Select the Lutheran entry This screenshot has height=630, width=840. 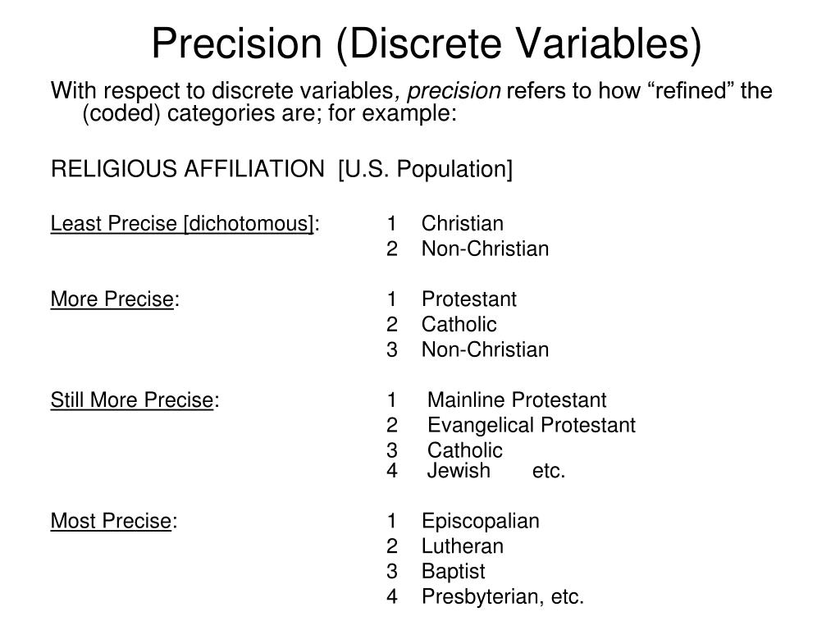coord(463,546)
